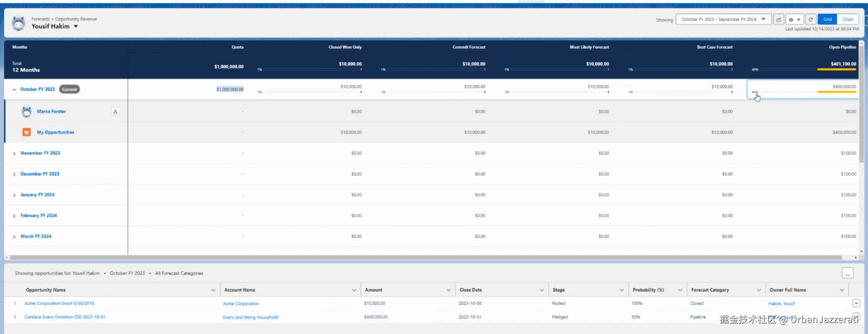This screenshot has height=334, width=868.
Task: Click the Commit Forecast header
Action: coord(469,47)
